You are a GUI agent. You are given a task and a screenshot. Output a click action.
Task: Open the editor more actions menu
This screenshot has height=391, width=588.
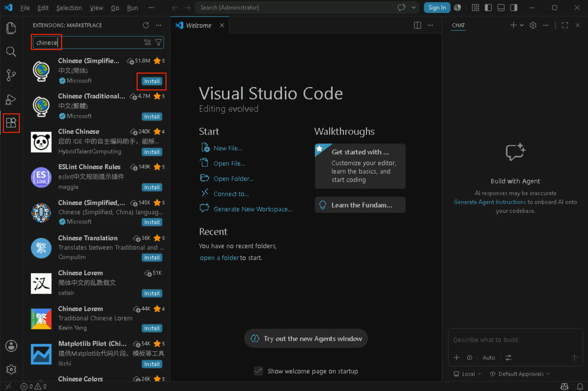[430, 25]
